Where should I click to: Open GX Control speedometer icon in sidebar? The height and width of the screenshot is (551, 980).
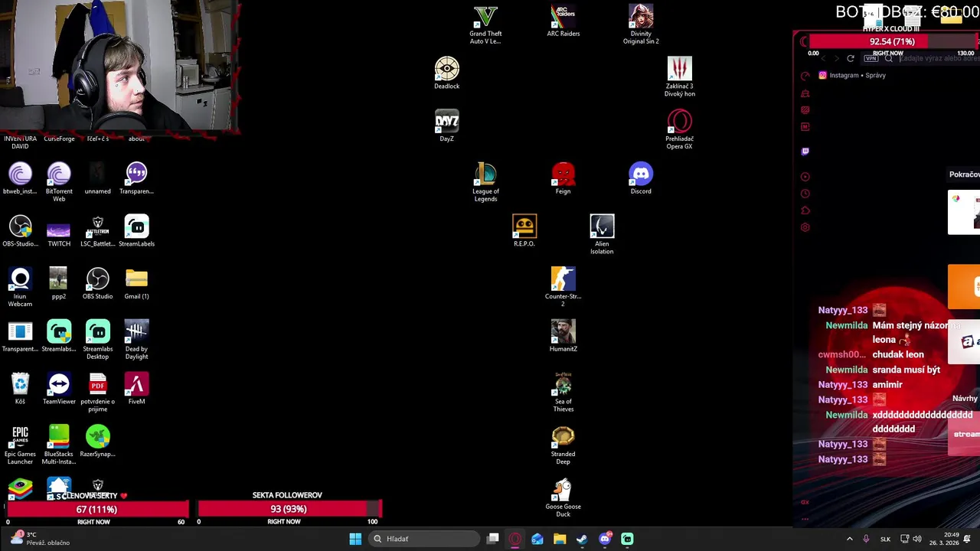click(x=805, y=76)
